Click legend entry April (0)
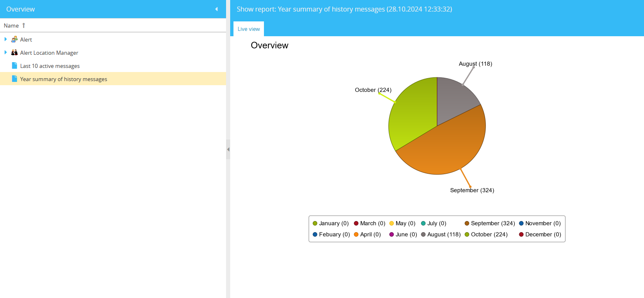 click(x=371, y=235)
